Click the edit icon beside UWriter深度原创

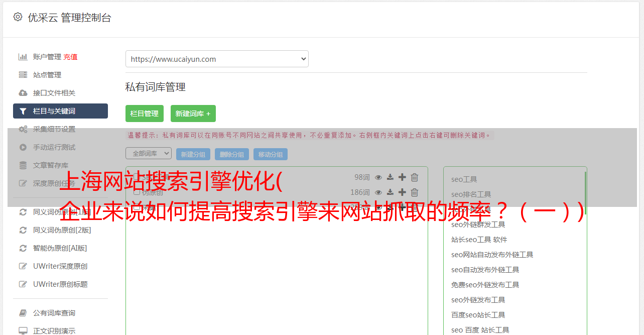tap(23, 266)
